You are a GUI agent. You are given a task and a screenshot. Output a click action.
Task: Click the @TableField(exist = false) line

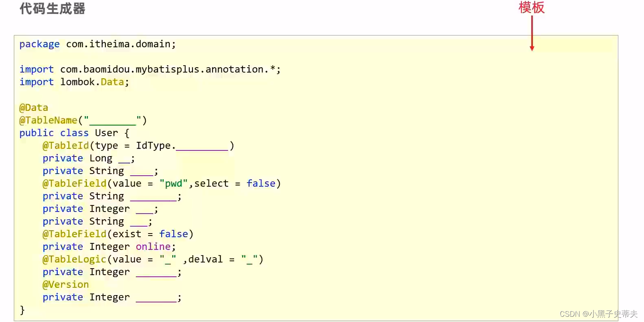(118, 234)
